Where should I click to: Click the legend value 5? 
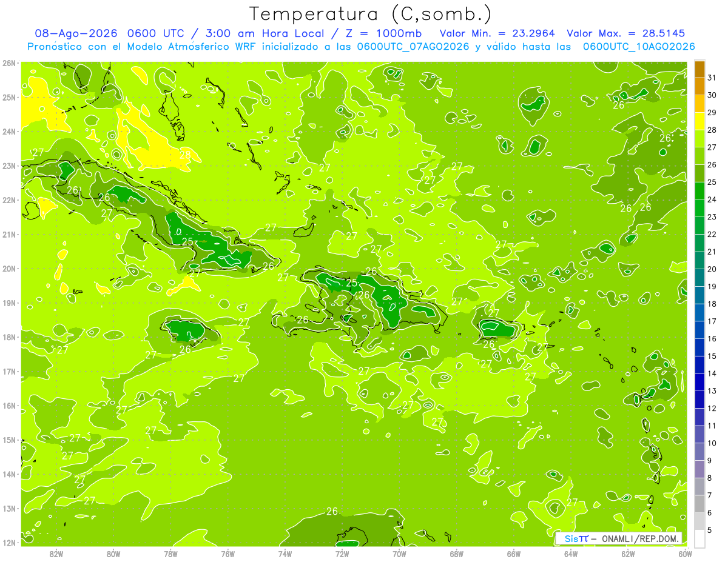pyautogui.click(x=710, y=530)
